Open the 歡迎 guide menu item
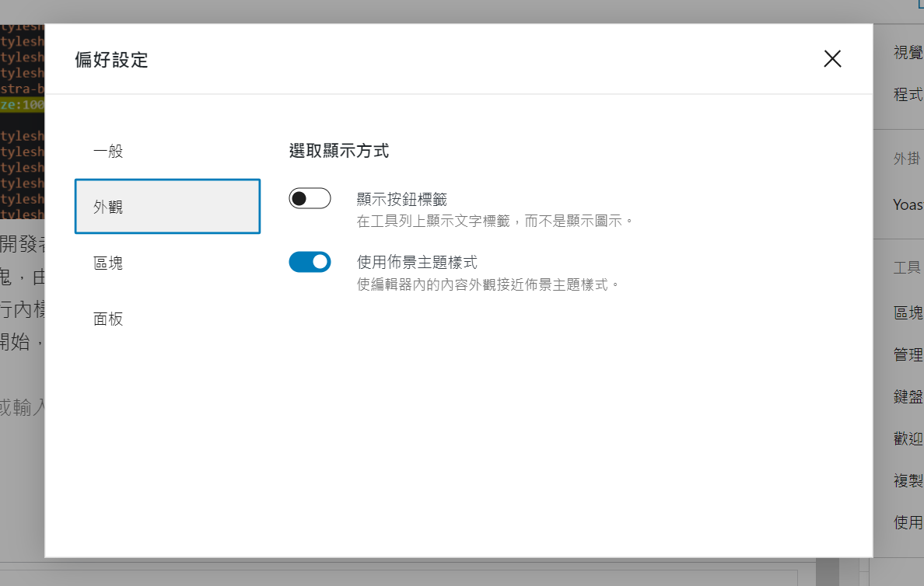The image size is (924, 586). (x=908, y=438)
